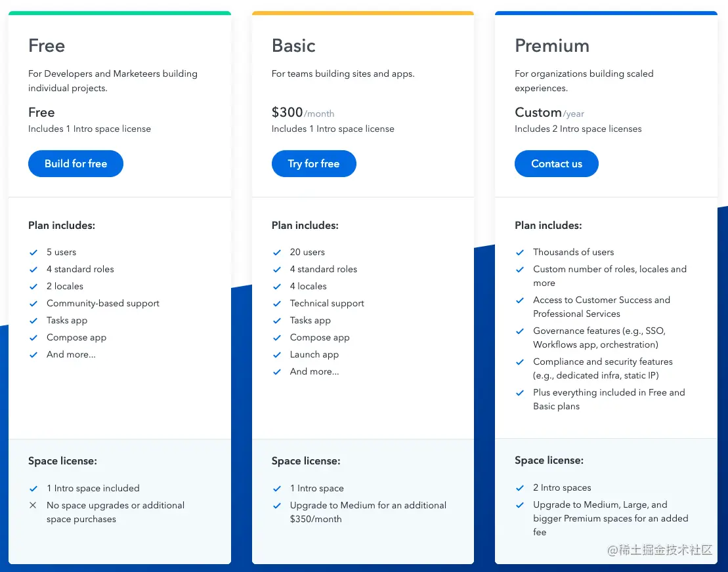The image size is (728, 572).
Task: Click the Custom/year pricing text
Action: pyautogui.click(x=549, y=112)
